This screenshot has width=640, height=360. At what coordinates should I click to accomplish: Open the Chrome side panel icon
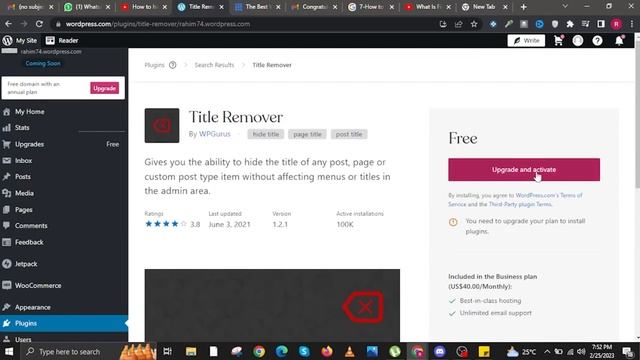(601, 24)
